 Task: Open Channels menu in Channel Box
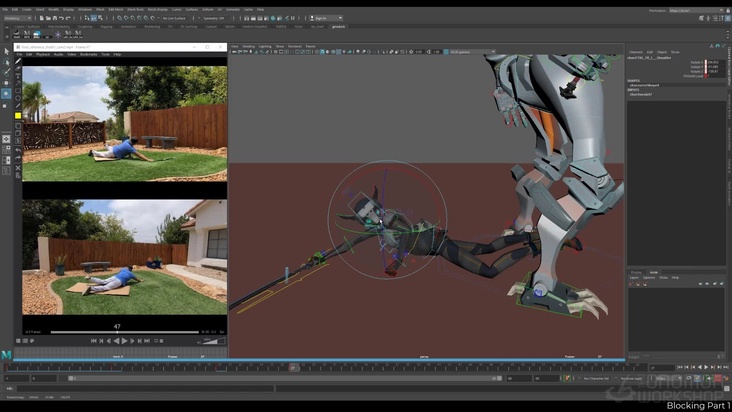(x=636, y=52)
